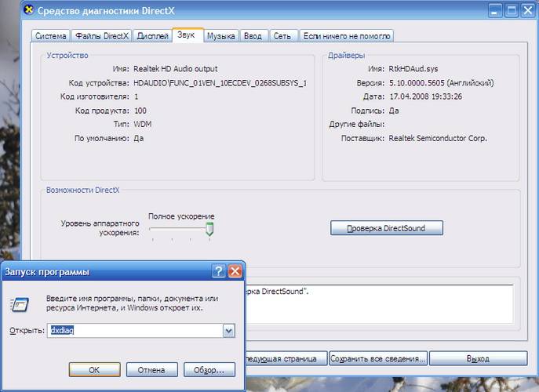Minimize the DirectX diagnostics window
Image resolution: width=539 pixels, height=392 pixels.
pyautogui.click(x=494, y=10)
